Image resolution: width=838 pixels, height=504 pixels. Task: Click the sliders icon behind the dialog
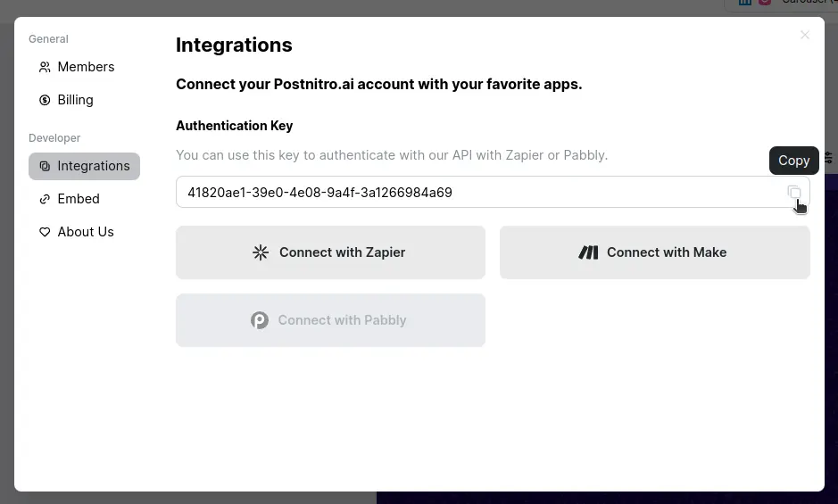pos(828,158)
